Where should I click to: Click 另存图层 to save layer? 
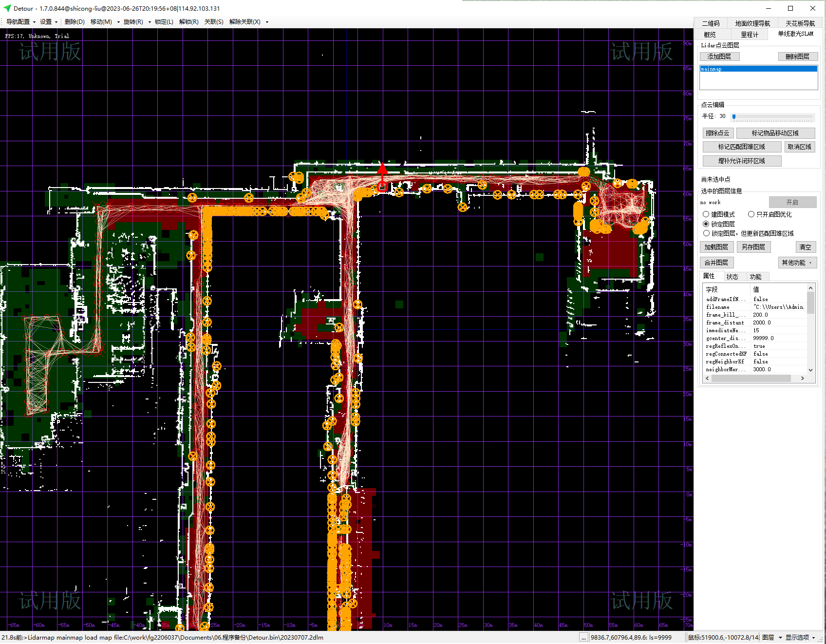(x=753, y=247)
